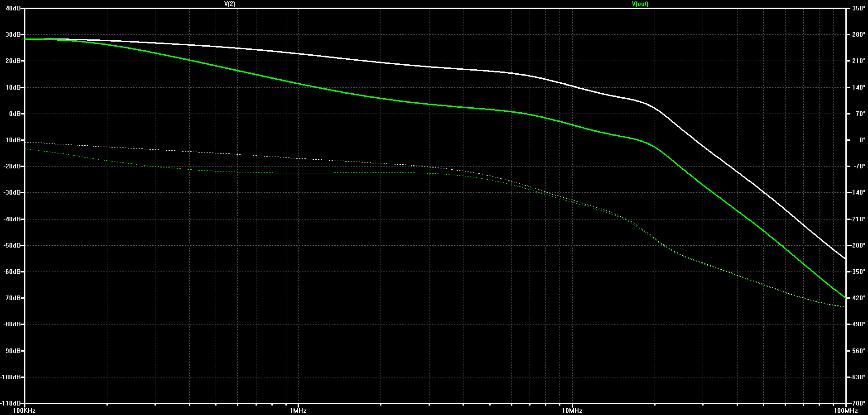Click the -560° phase axis label
This screenshot has width=868, height=415.
click(857, 351)
